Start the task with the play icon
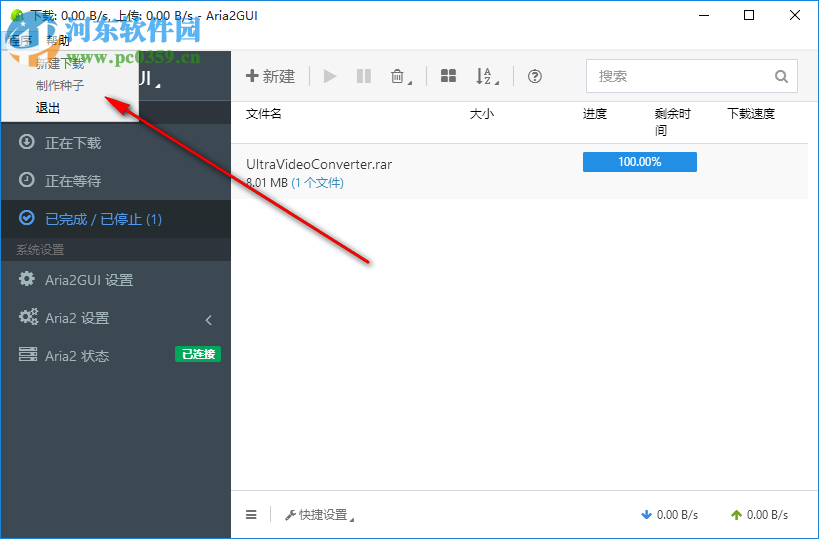Image resolution: width=819 pixels, height=539 pixels. [330, 76]
